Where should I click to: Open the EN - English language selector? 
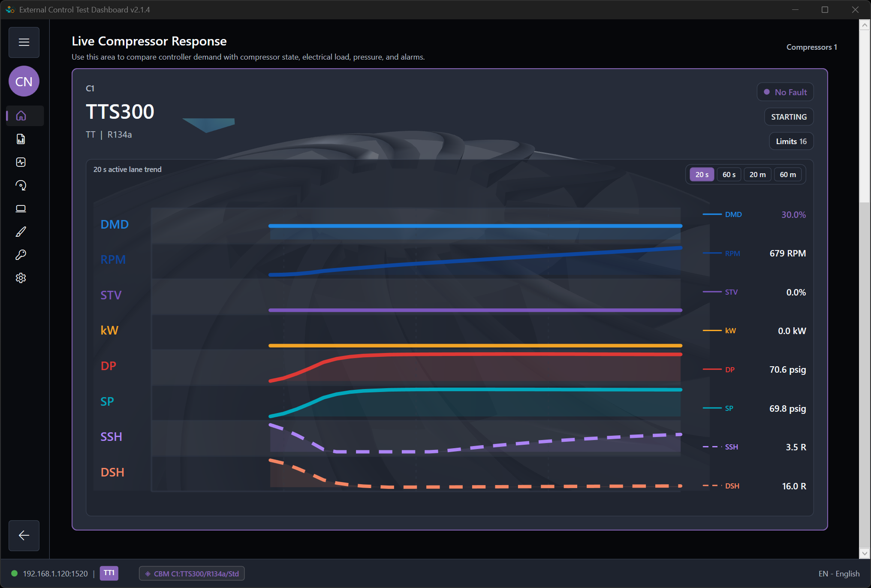[839, 574]
